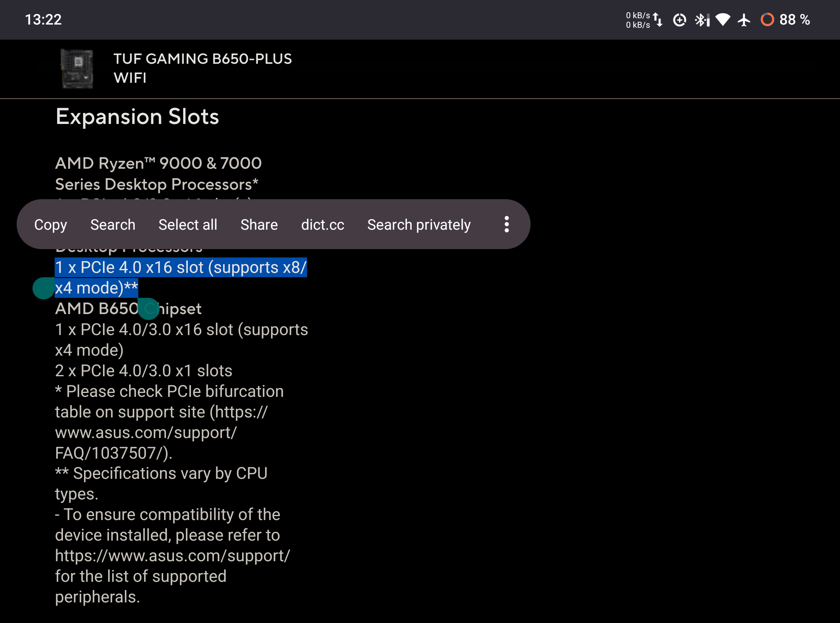
Task: Tap Search privately in the selection menu
Action: coord(419,225)
